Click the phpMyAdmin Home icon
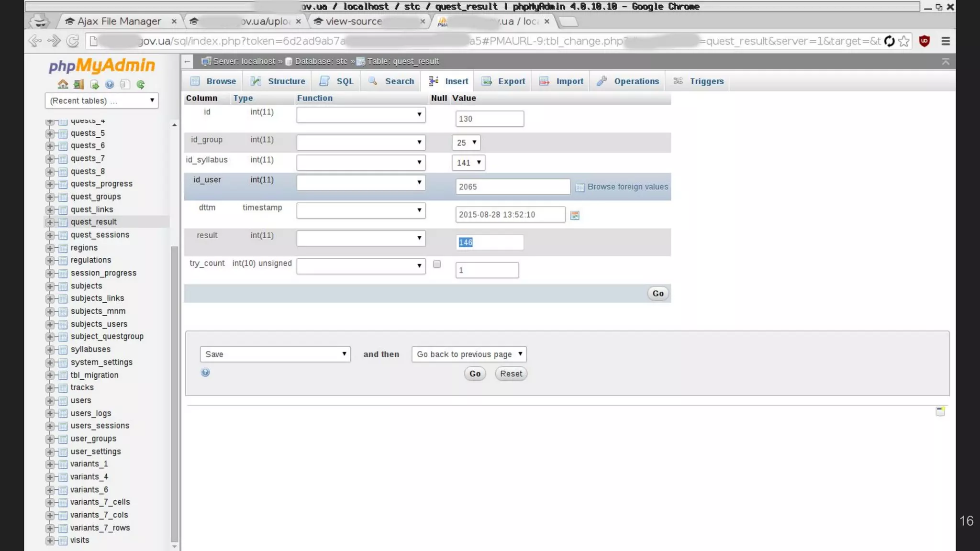Screen dimensions: 980x551 (63, 85)
